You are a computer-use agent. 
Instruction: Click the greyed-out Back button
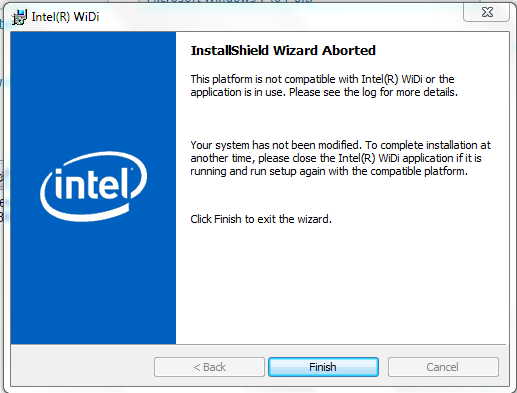tap(209, 367)
